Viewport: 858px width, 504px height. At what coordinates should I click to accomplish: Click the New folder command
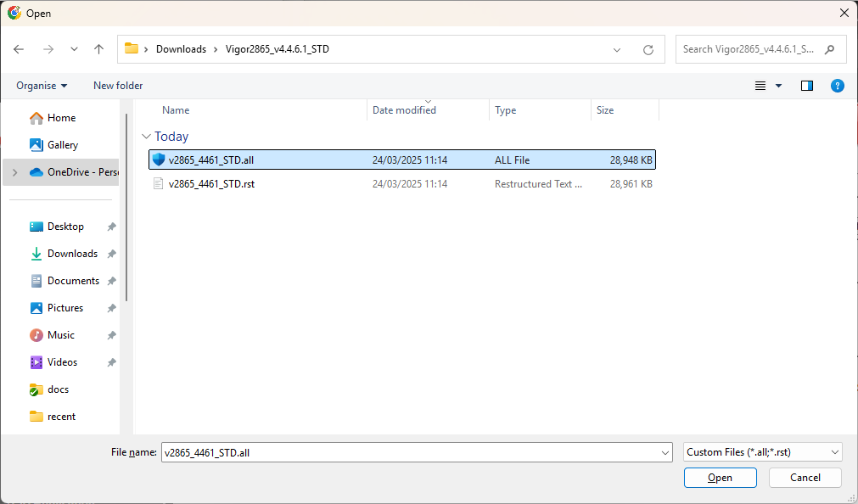(118, 86)
